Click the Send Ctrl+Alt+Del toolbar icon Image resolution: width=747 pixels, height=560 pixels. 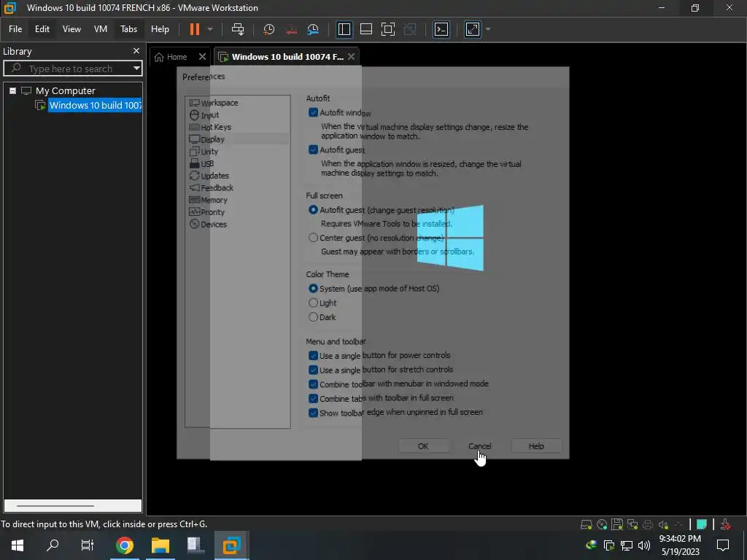pyautogui.click(x=238, y=29)
